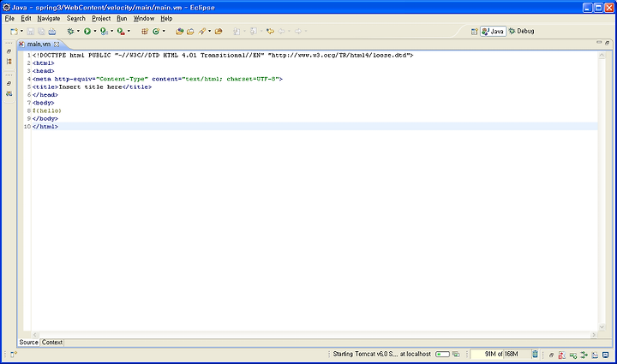The height and width of the screenshot is (364, 617).
Task: Switch to the Debug perspective
Action: point(521,31)
